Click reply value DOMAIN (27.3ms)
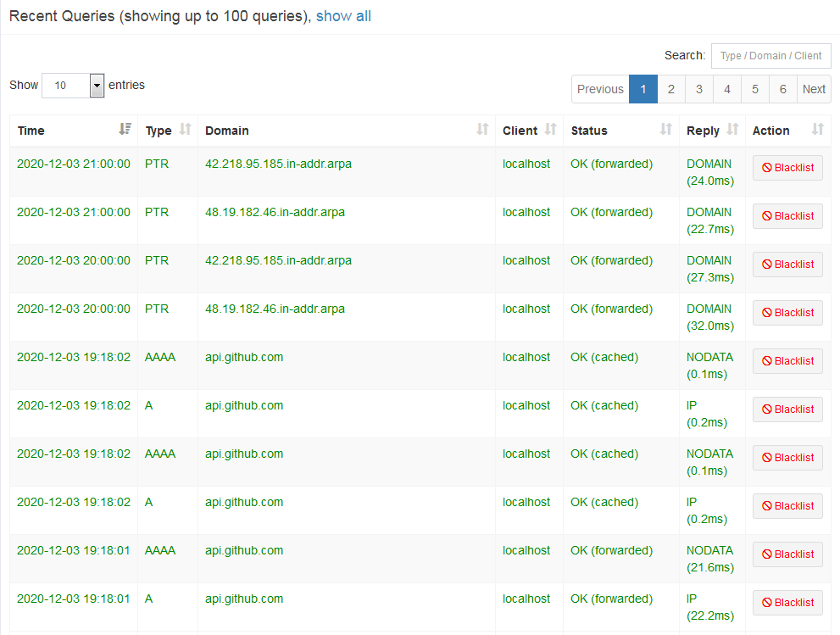 coord(710,269)
